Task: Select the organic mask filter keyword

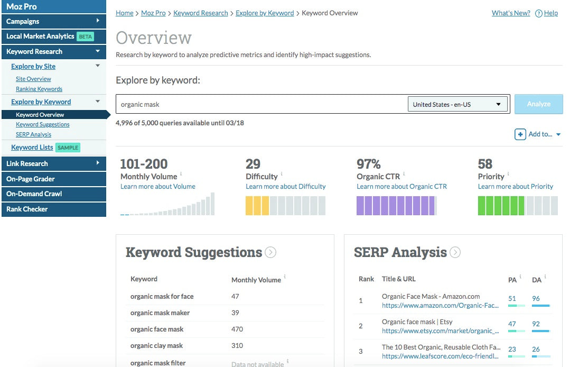Action: point(158,363)
